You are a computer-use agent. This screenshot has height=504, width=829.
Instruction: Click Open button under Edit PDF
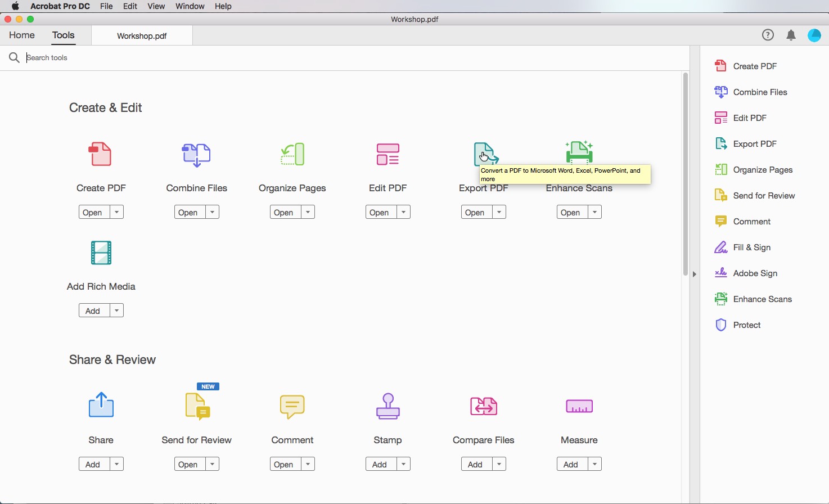(380, 212)
